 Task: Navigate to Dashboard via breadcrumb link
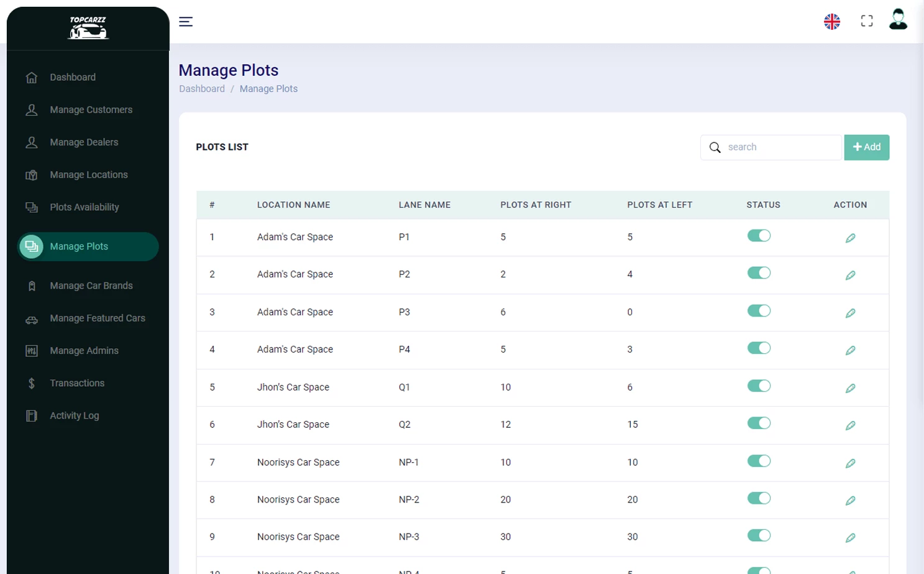(x=201, y=89)
